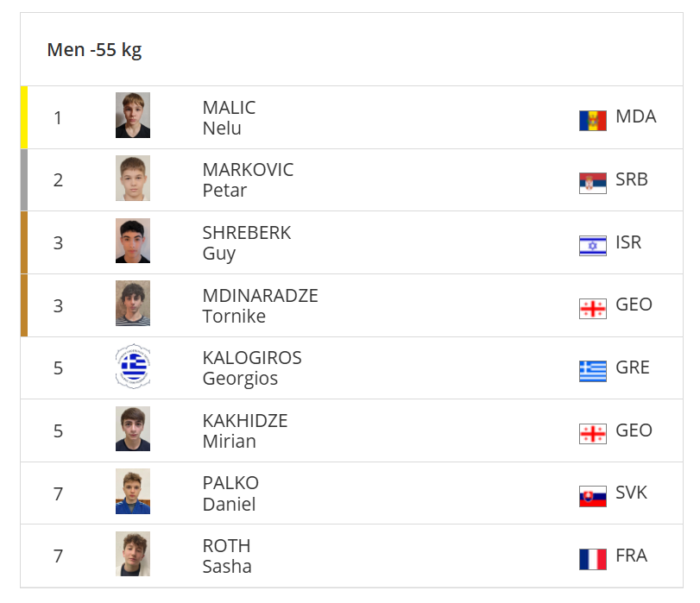Open Petar Markovic's athlete photo
Screen dimensions: 700x603
tap(133, 179)
